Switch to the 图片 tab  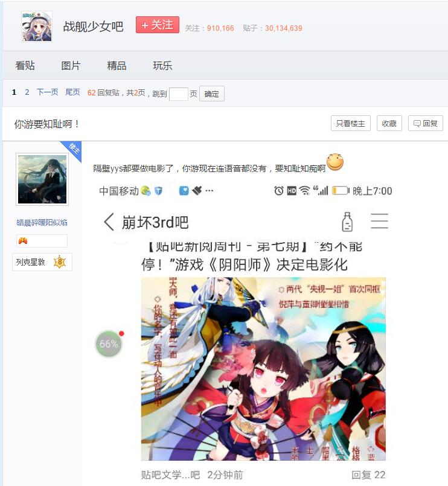pos(71,65)
